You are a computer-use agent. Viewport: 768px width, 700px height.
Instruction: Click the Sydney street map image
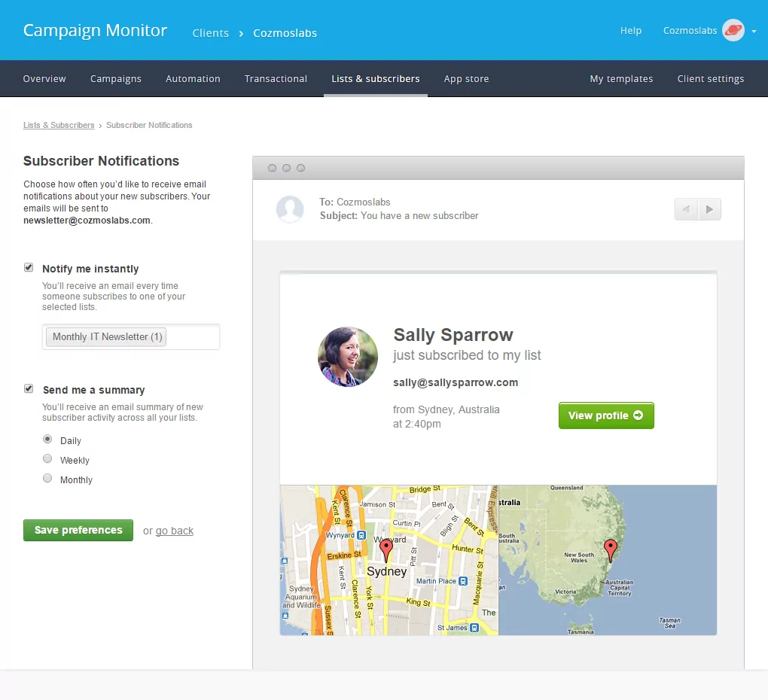[389, 561]
